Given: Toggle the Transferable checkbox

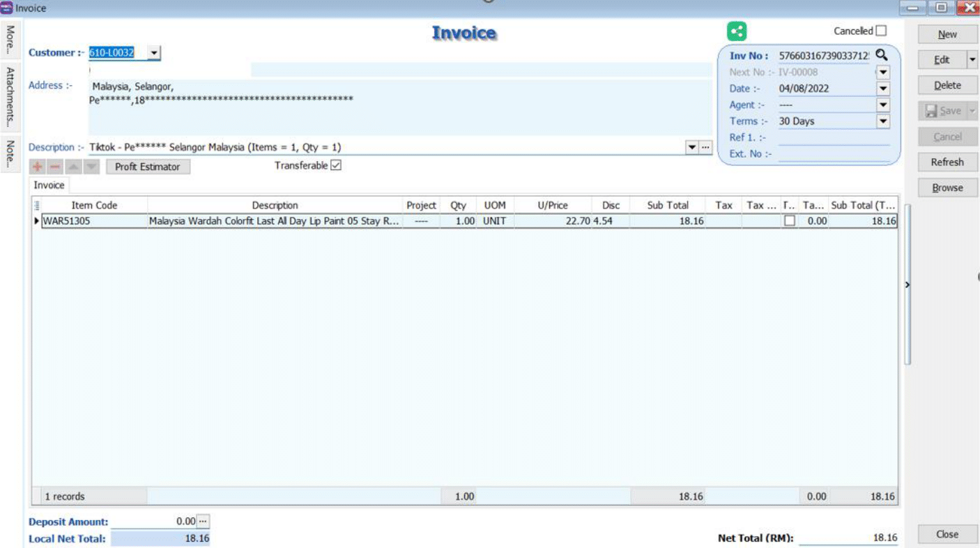Looking at the screenshot, I should [x=336, y=165].
